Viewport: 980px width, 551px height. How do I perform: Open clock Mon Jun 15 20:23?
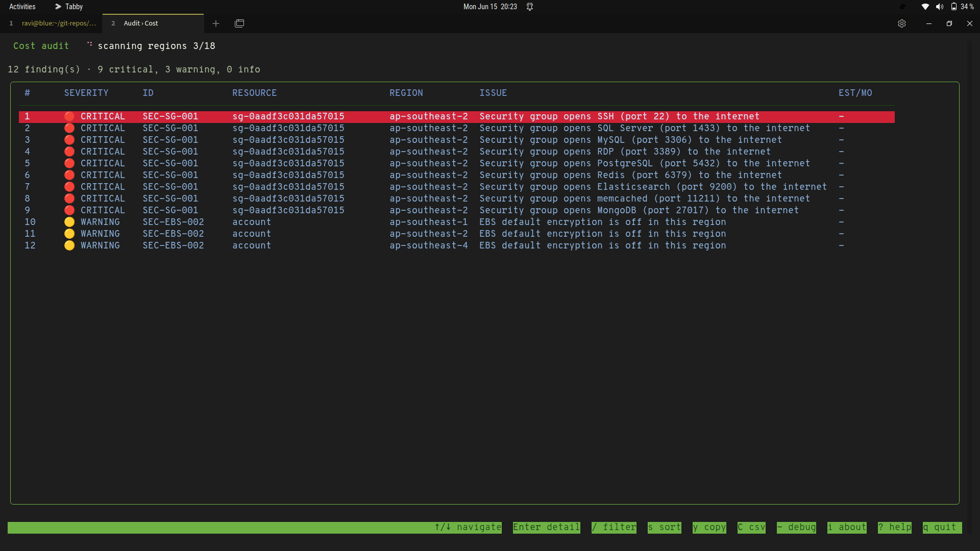490,7
